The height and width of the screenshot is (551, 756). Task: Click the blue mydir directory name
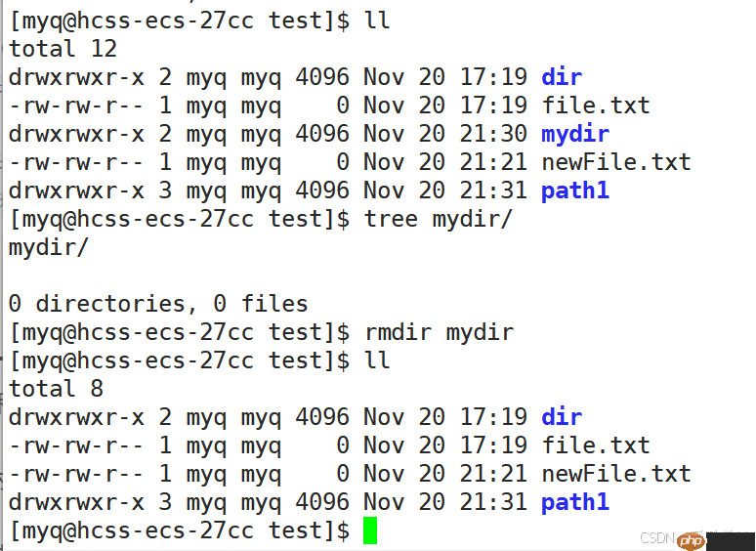pyautogui.click(x=574, y=134)
